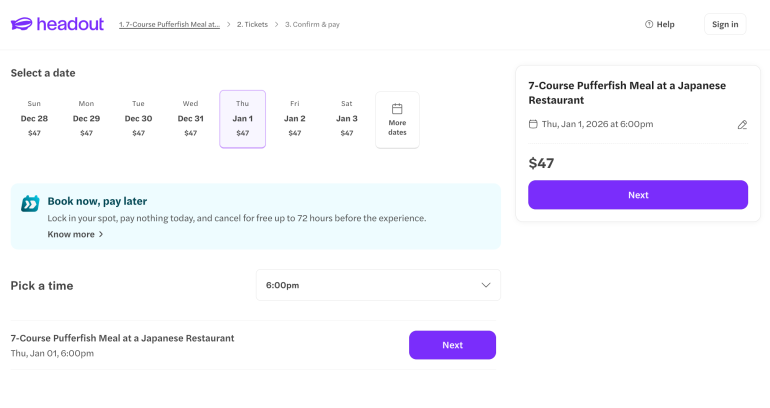
Task: Select the Sun Dec 28 date
Action: click(35, 118)
